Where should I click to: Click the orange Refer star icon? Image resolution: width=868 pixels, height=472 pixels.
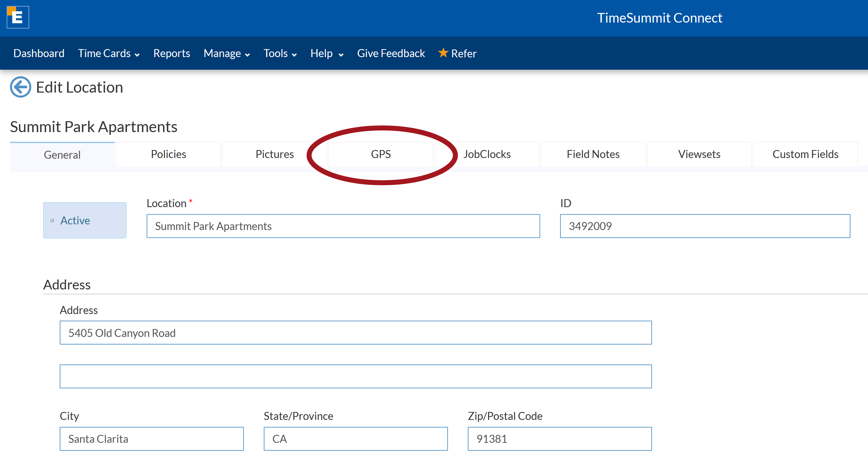pyautogui.click(x=443, y=53)
